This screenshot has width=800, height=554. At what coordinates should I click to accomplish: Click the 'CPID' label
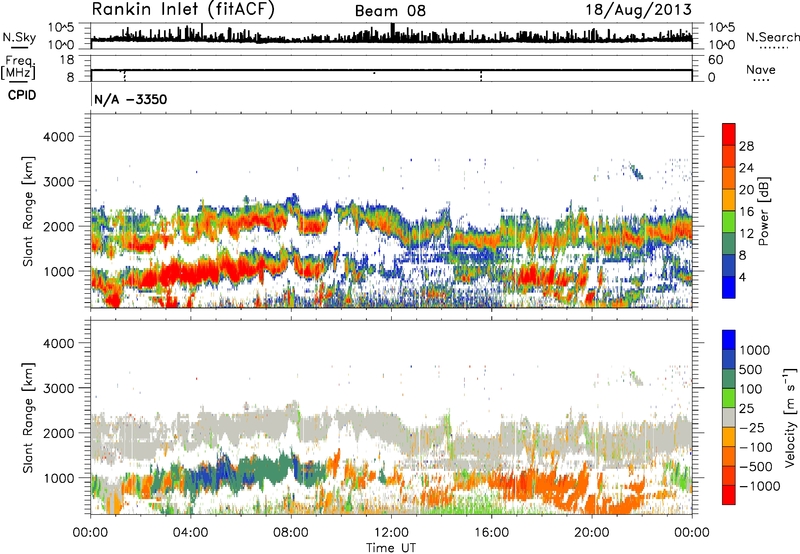(22, 95)
